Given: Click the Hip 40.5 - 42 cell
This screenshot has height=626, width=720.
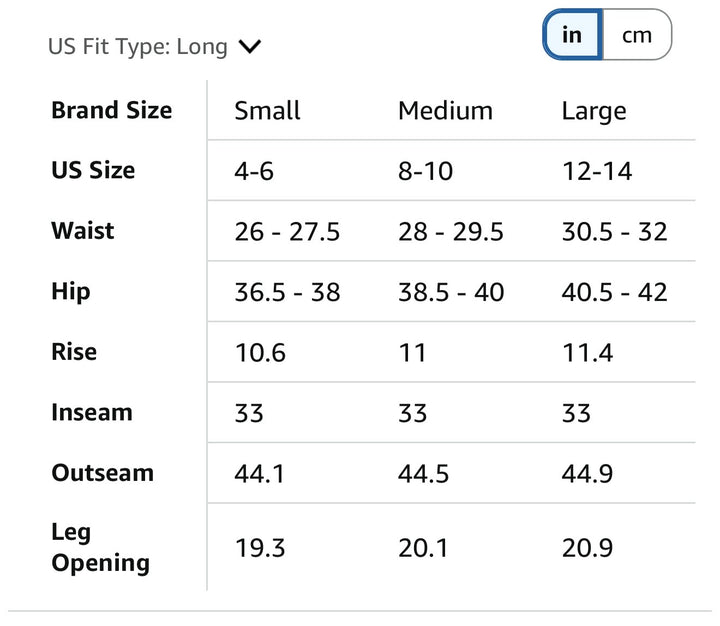Looking at the screenshot, I should [614, 292].
